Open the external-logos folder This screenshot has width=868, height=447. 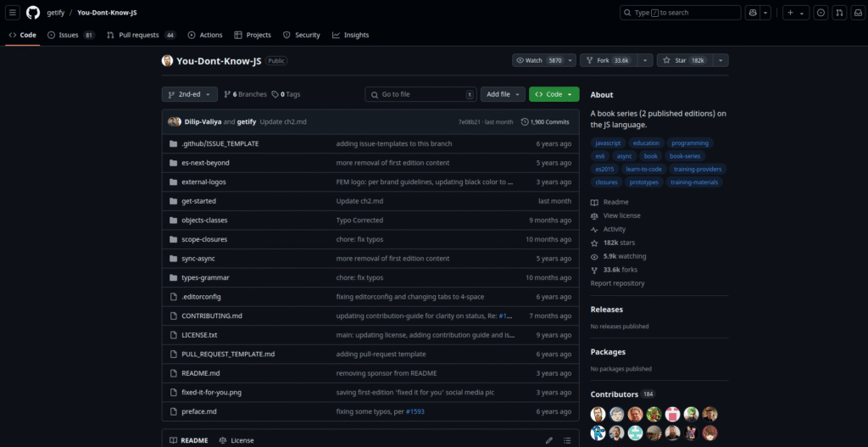click(x=203, y=182)
